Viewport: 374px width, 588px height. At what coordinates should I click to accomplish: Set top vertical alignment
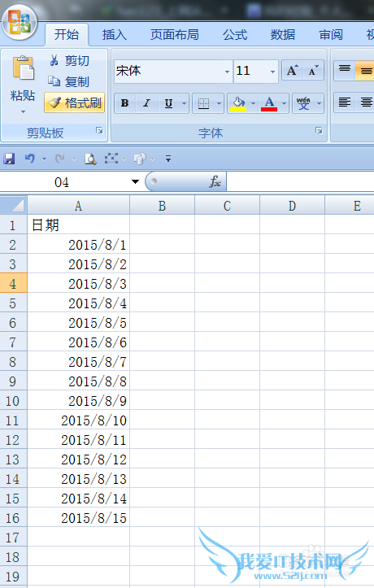[x=345, y=71]
